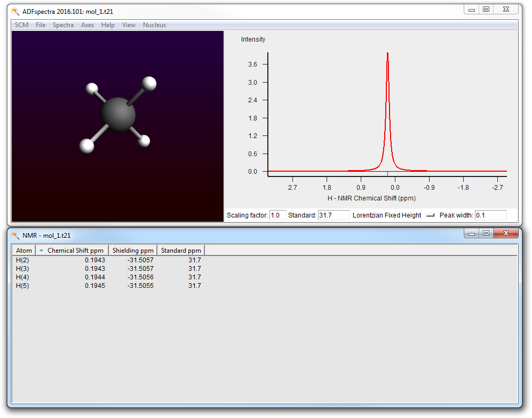
Task: Maximize the NMR - mol_1.t21 window
Action: pos(486,234)
